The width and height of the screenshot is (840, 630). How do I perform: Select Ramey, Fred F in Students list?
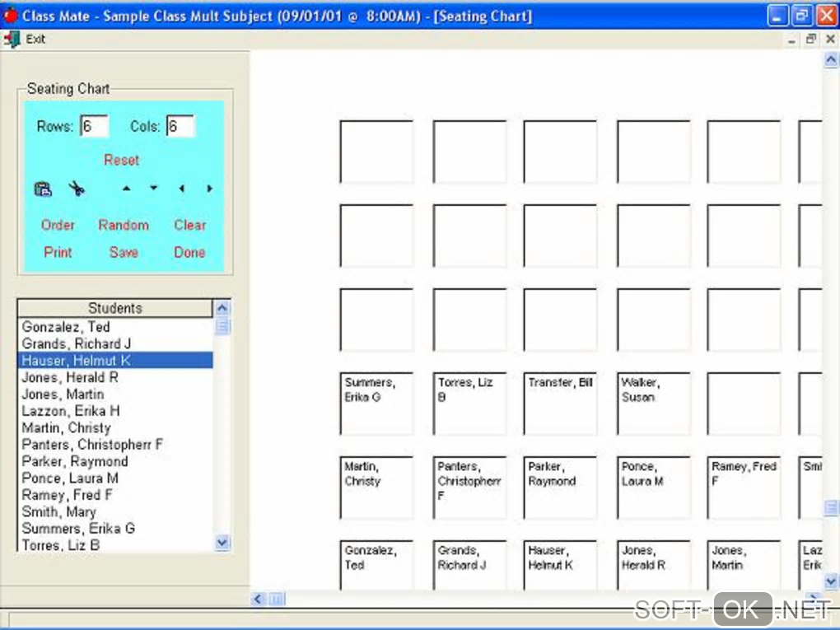[115, 494]
